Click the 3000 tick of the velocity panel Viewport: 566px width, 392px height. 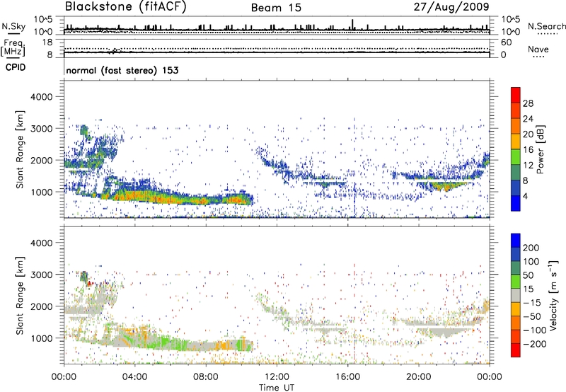coord(41,275)
